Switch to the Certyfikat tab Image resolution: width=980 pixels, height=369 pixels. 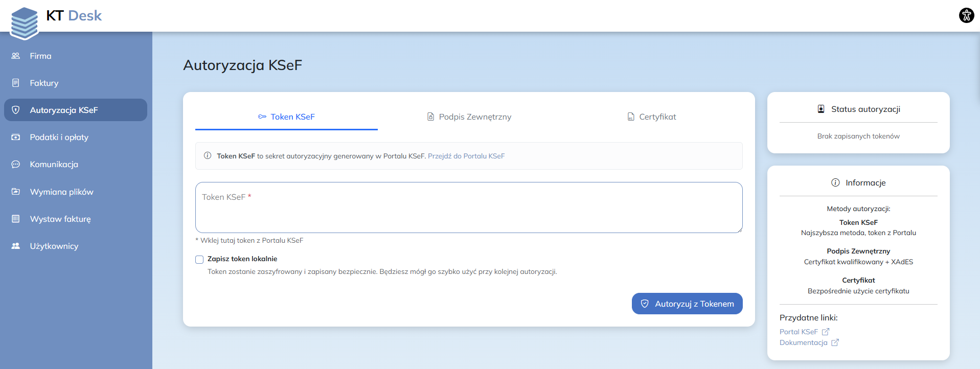[651, 117]
